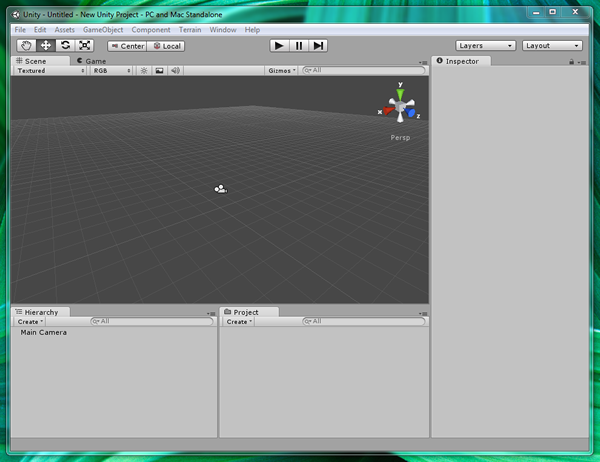Viewport: 600px width, 462px height.
Task: Click the gizmo center cube
Action: (x=400, y=106)
